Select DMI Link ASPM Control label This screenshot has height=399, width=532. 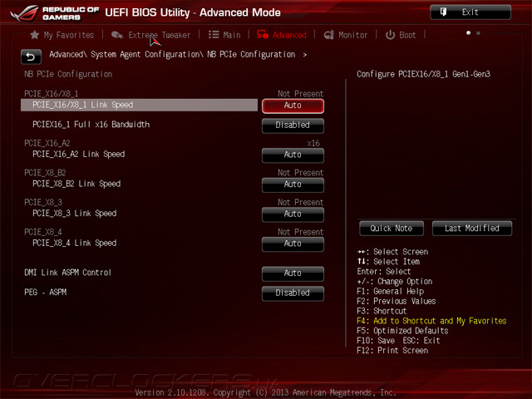click(67, 273)
